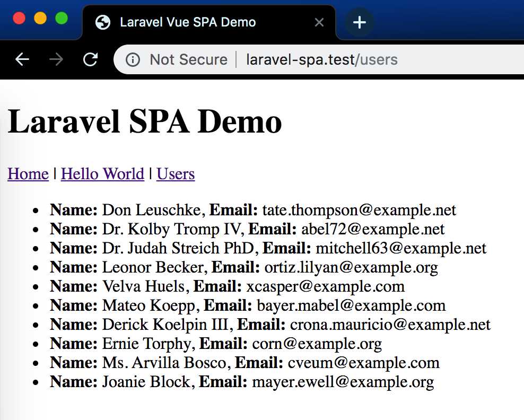
Task: Click the name Mateo Koepp
Action: [x=149, y=305]
